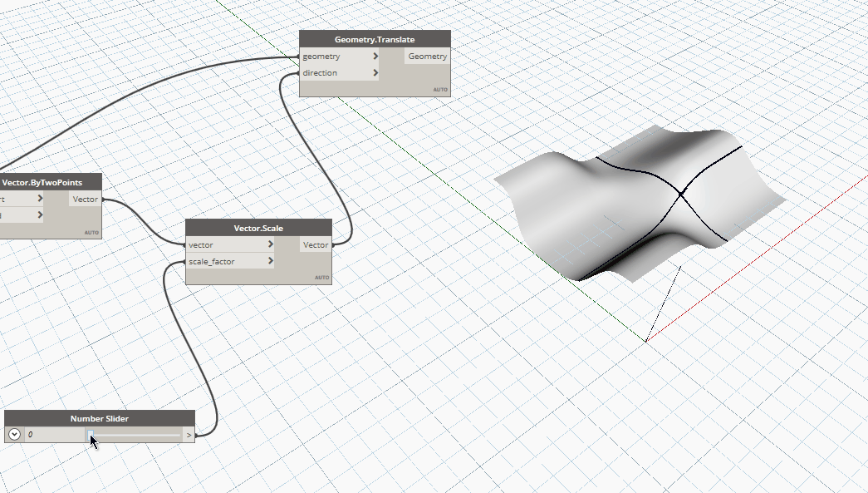The width and height of the screenshot is (868, 493).
Task: Click the Vector output port on Vector.ByTwoPoints
Action: click(x=86, y=199)
